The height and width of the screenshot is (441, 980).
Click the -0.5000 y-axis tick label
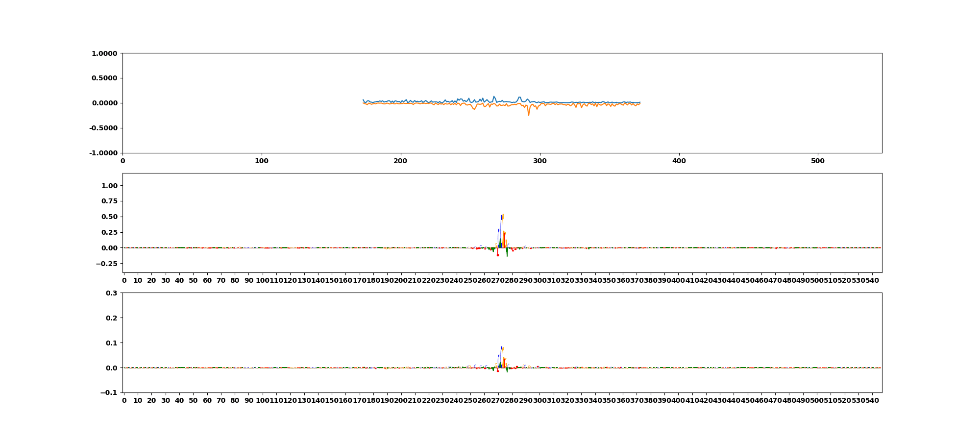[103, 128]
